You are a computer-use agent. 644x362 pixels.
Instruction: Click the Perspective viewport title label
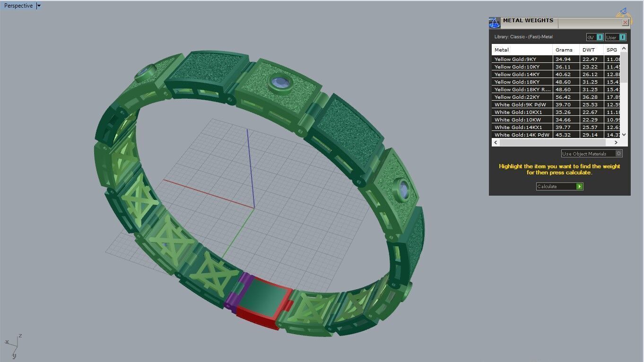tap(18, 6)
